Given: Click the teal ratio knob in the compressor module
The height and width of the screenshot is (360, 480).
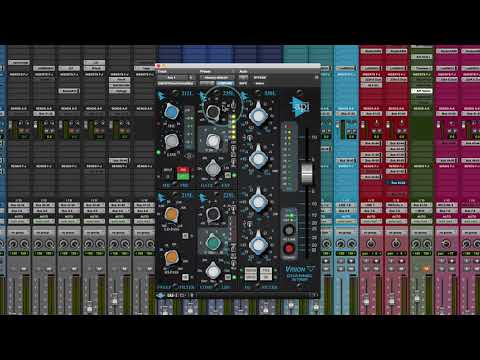Looking at the screenshot, I should pos(213,242).
